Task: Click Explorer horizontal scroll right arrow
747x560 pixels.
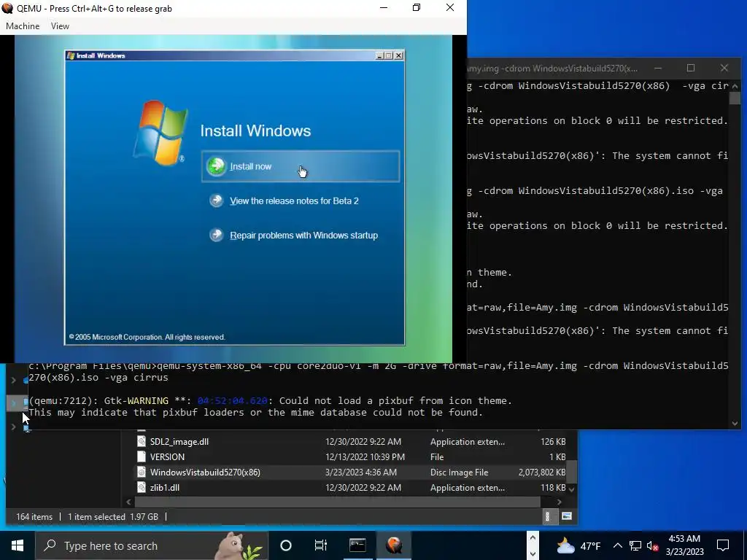Action: click(560, 502)
